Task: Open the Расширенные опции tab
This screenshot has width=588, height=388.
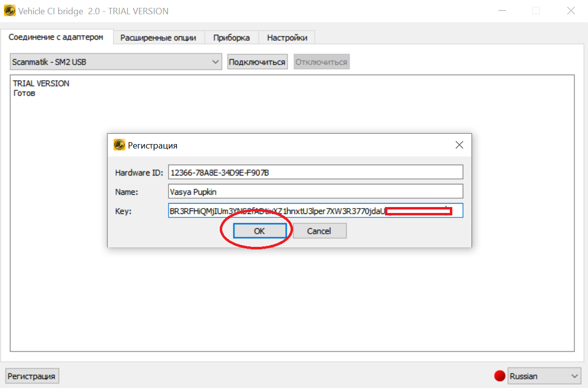Action: pyautogui.click(x=158, y=37)
